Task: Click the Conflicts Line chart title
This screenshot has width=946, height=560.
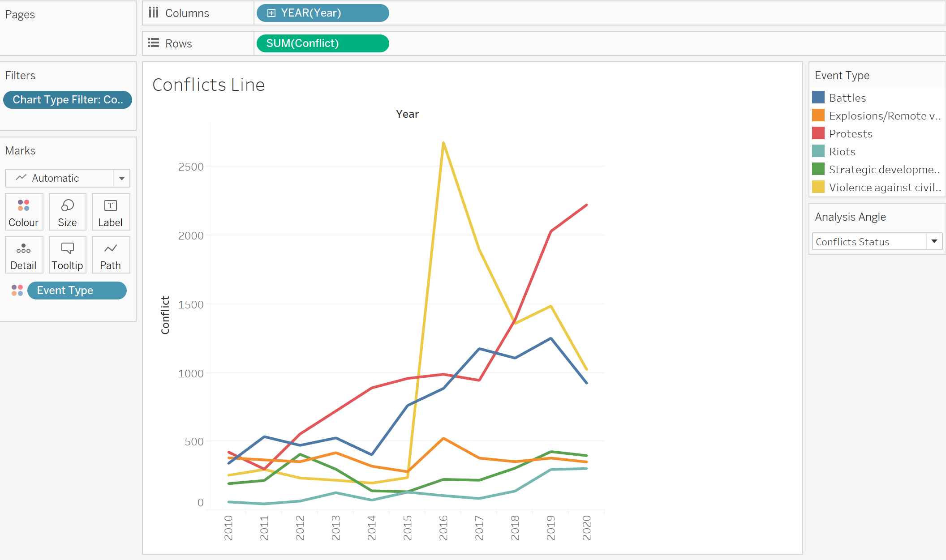Action: [x=209, y=85]
